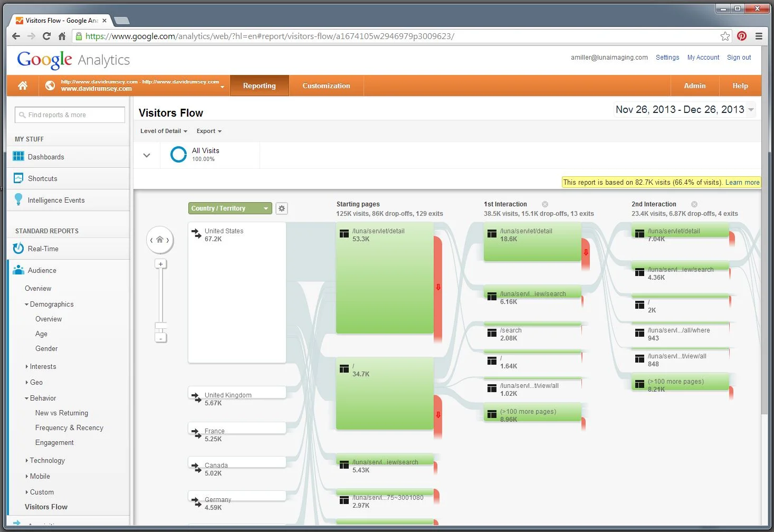Click the Find reports & more search box
The height and width of the screenshot is (532, 774).
(70, 115)
